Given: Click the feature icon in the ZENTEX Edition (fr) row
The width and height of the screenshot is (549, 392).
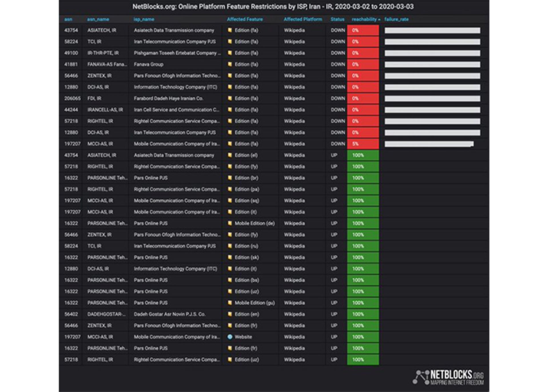Looking at the screenshot, I should (230, 325).
